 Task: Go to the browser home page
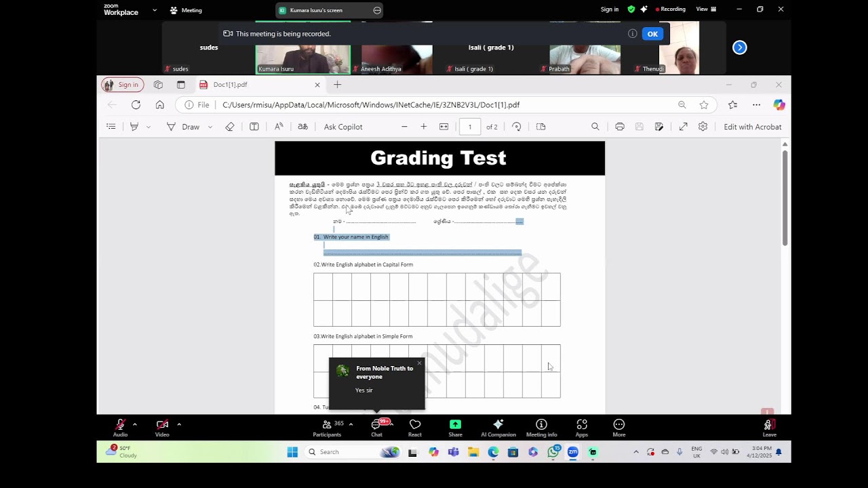(x=160, y=105)
